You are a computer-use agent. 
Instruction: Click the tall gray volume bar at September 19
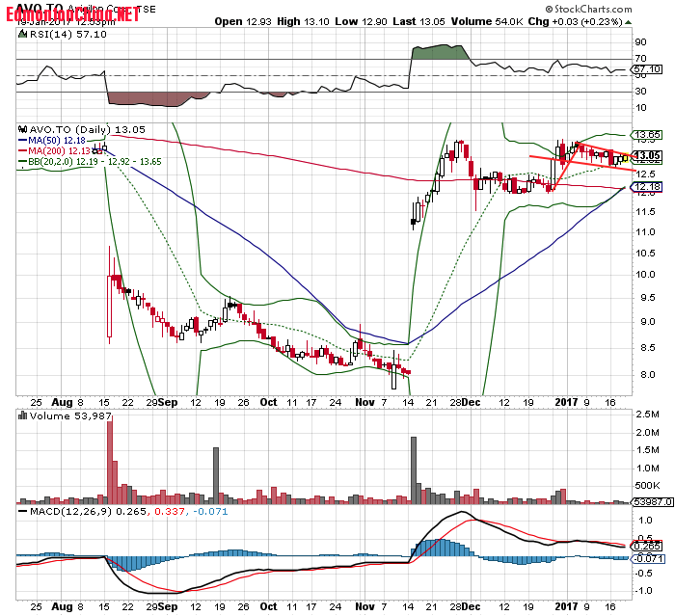point(216,475)
